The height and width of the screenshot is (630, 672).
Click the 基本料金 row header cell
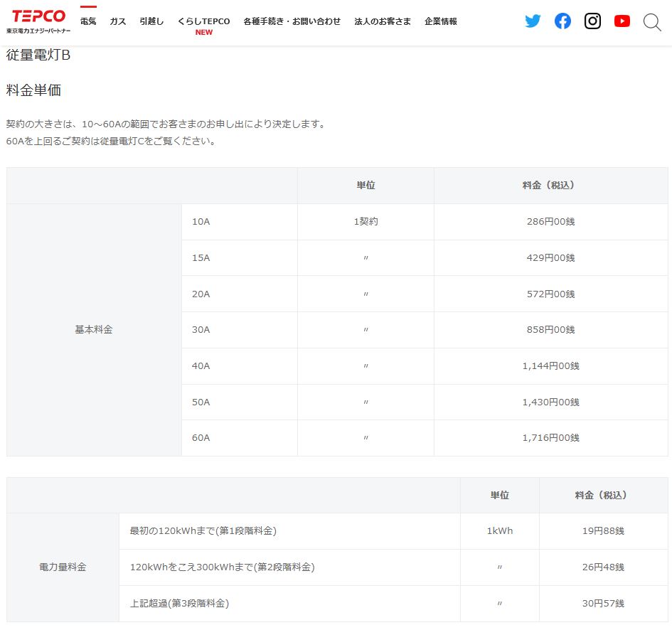coord(94,330)
